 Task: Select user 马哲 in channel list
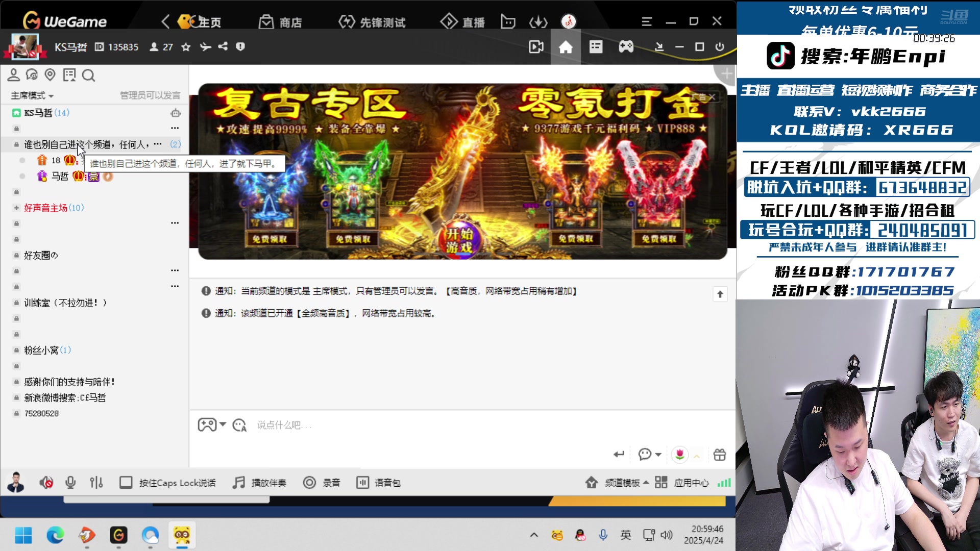point(60,176)
